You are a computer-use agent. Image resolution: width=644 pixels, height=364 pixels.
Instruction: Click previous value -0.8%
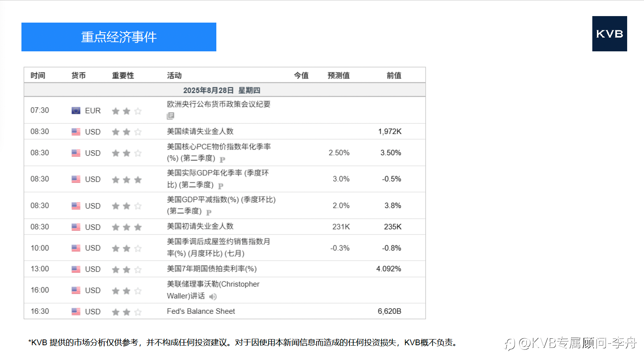point(392,248)
